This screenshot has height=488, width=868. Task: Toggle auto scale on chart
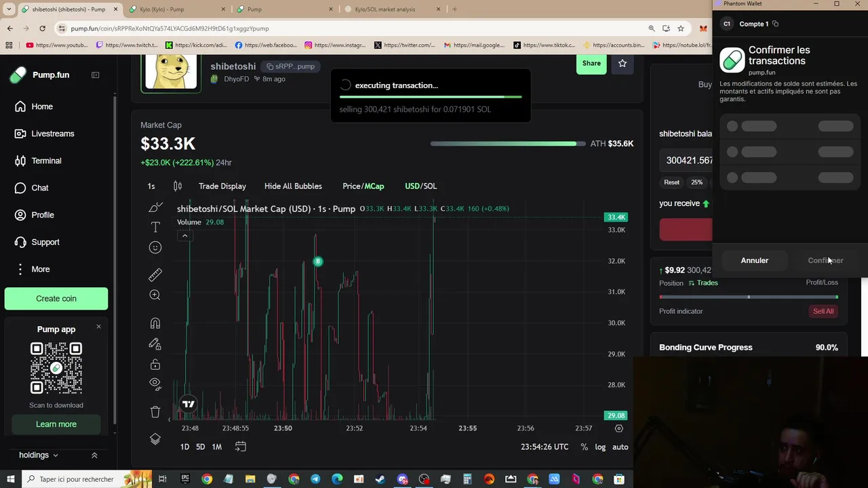[620, 447]
